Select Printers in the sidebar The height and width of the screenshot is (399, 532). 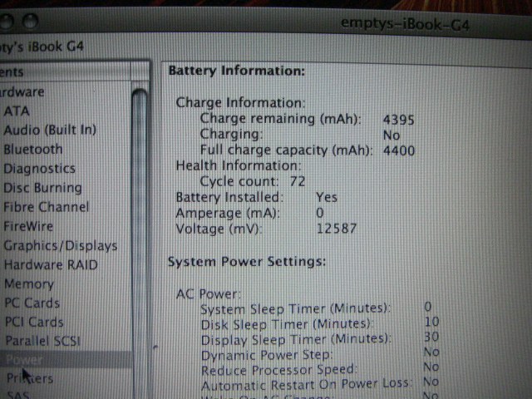pos(30,378)
